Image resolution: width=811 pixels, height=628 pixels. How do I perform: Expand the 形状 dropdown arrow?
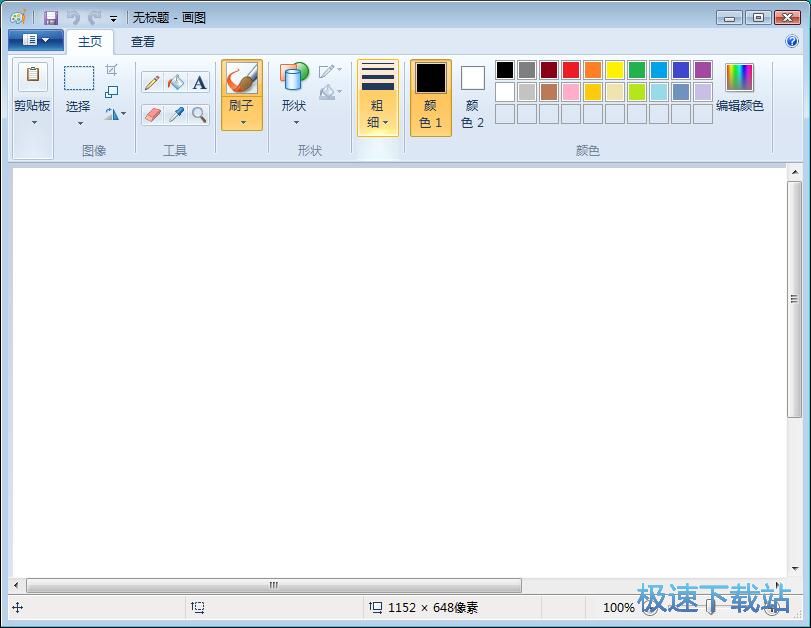(296, 123)
